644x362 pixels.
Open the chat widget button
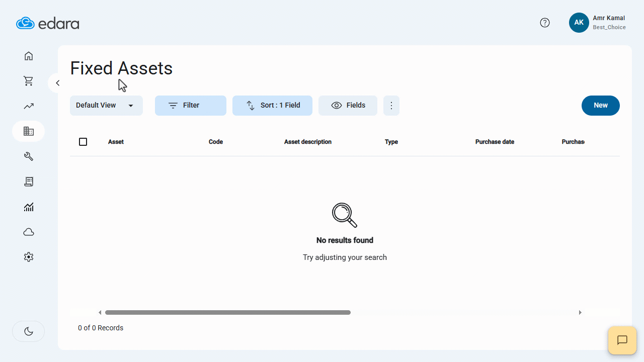pyautogui.click(x=622, y=340)
